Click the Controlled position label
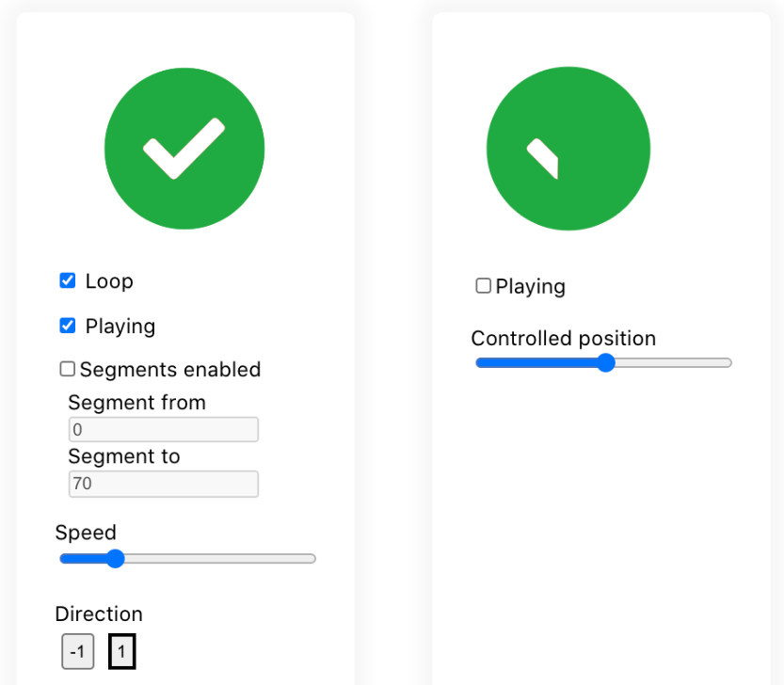The width and height of the screenshot is (784, 685). point(563,339)
